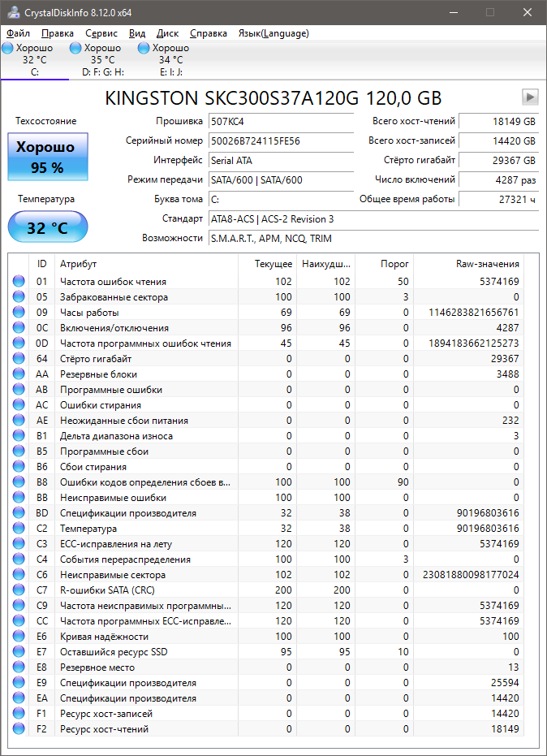Click status icon of attribute B6 Сбои стирания
The image size is (547, 756).
pos(19,467)
